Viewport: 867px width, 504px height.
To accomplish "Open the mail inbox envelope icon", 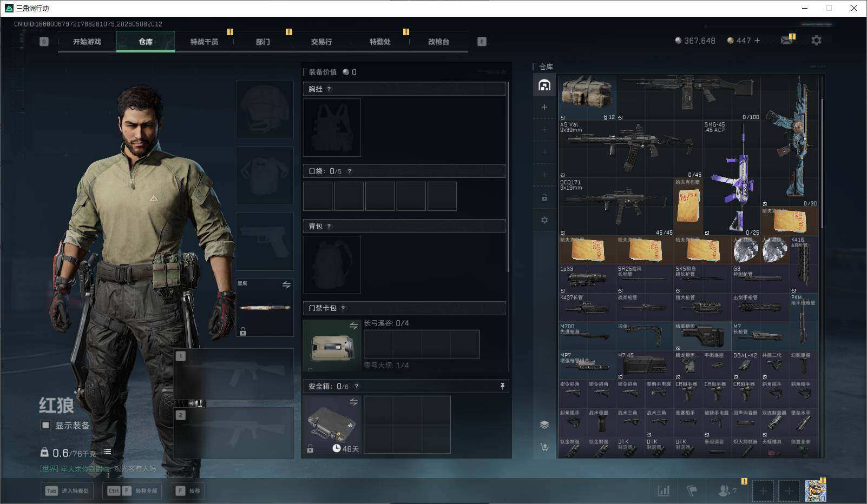I will pyautogui.click(x=787, y=41).
